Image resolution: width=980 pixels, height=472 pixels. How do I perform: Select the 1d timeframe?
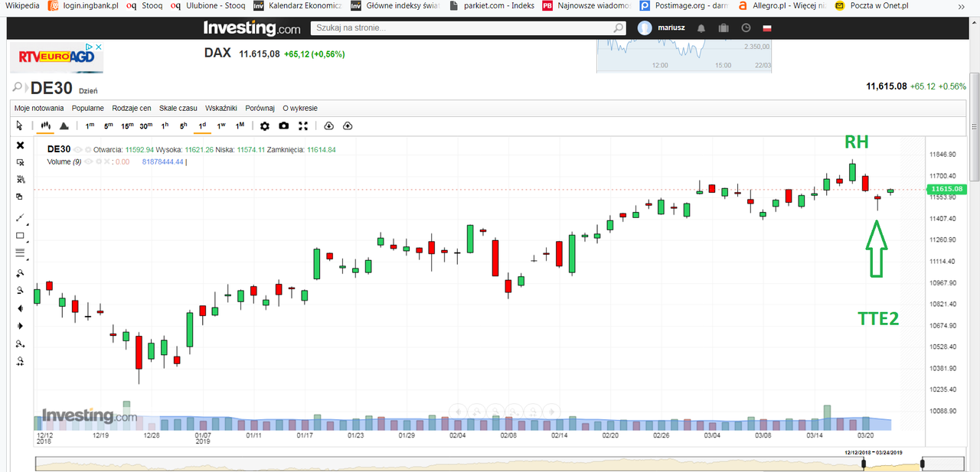(x=202, y=125)
